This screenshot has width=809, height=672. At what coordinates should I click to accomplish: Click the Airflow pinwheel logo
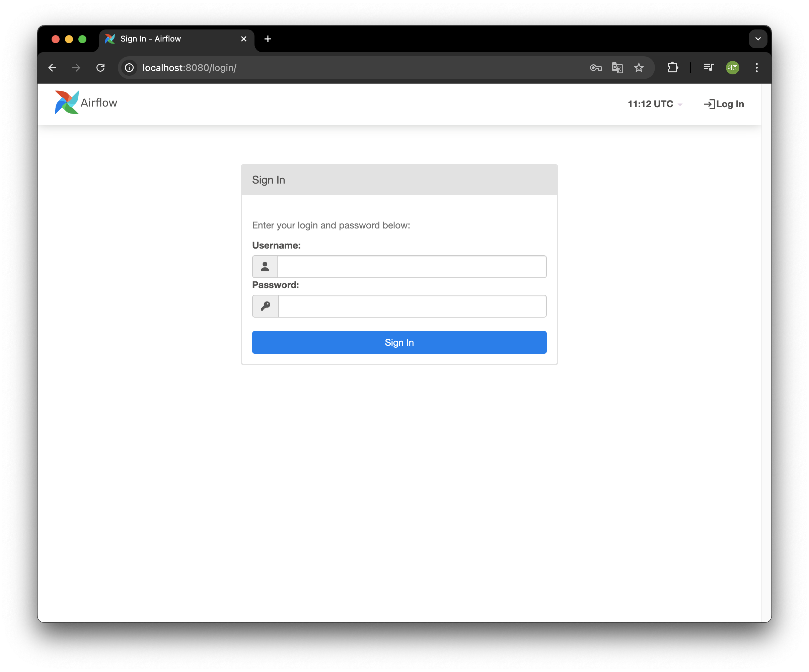(67, 103)
